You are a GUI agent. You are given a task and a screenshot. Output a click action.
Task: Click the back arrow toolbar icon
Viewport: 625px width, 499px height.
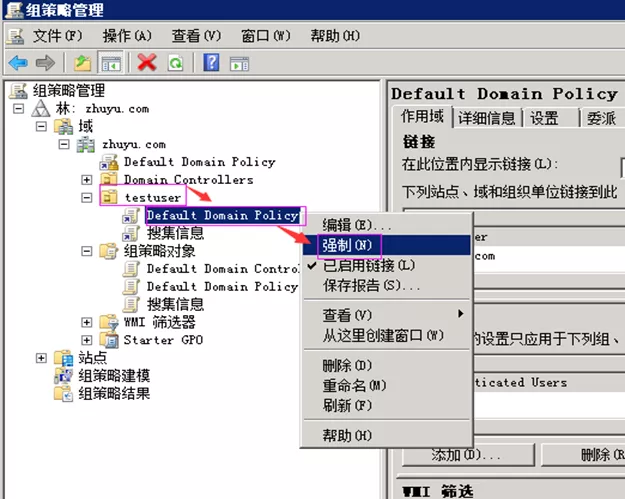[17, 63]
